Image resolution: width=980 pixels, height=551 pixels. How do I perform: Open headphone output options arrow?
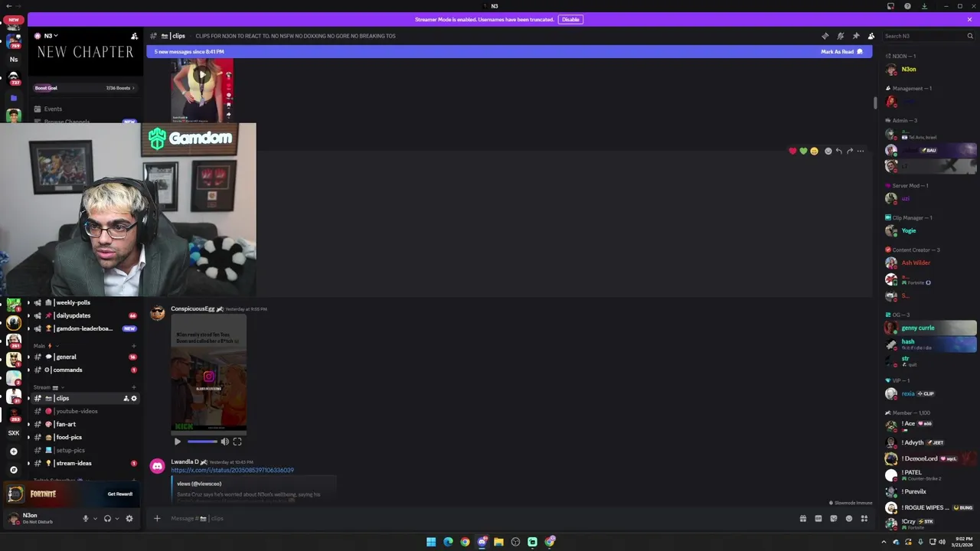point(116,518)
